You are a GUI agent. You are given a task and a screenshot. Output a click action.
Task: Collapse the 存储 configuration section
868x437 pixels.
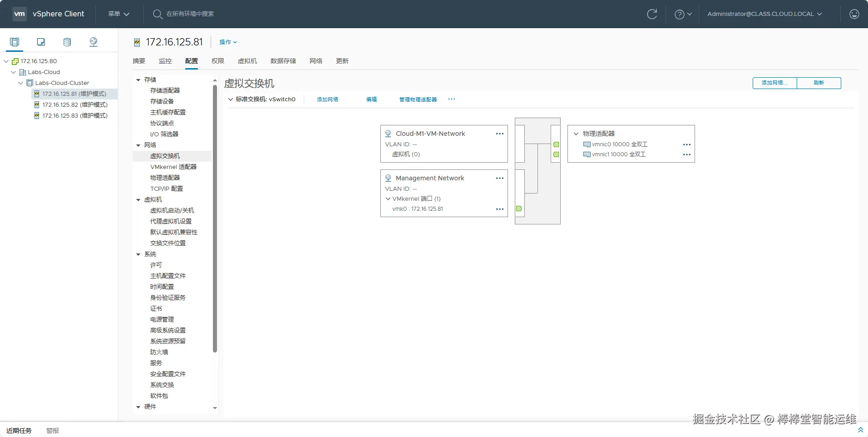point(138,80)
